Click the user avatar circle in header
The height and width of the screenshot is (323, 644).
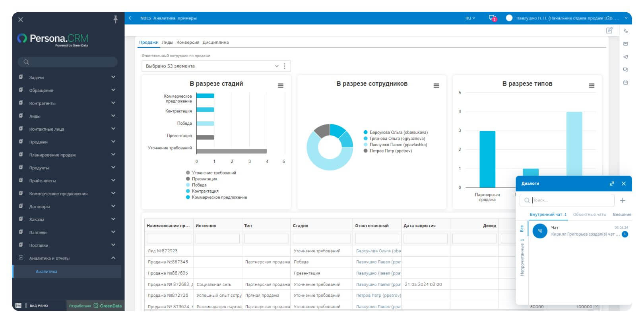point(509,18)
